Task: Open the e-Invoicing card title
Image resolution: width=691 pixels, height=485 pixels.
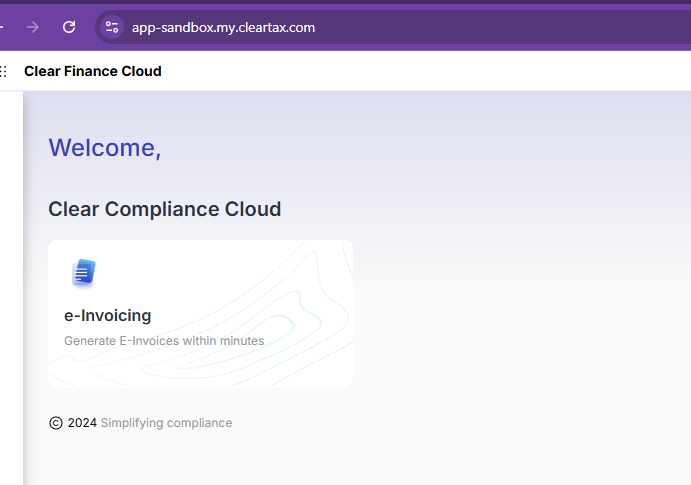Action: tap(107, 315)
